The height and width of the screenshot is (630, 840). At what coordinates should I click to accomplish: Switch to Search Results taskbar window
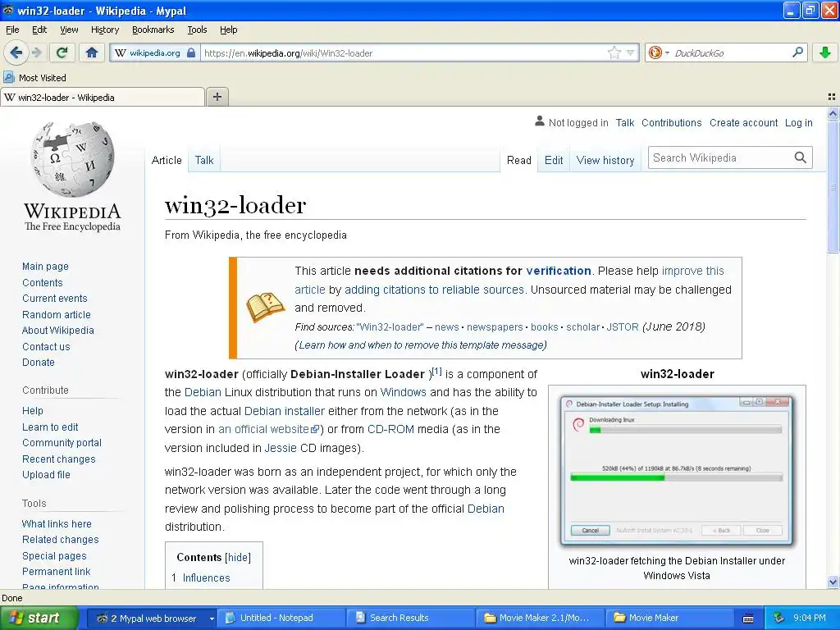tap(410, 619)
